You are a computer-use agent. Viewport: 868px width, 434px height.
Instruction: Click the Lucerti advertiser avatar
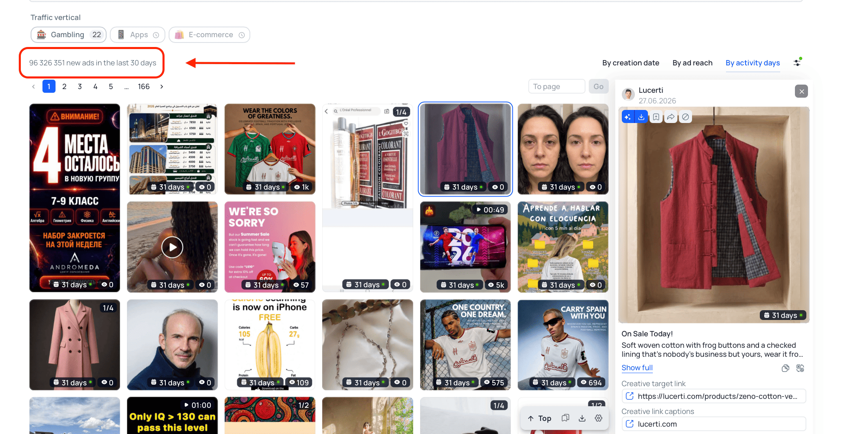[x=628, y=94]
